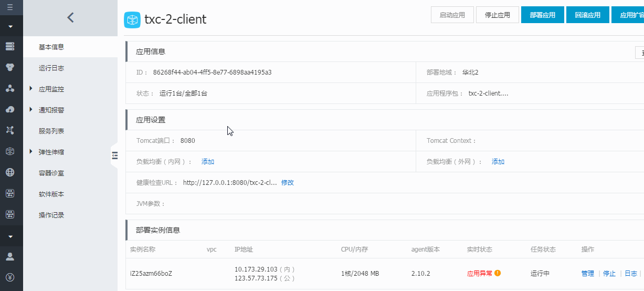Click the globe icon in dark sidebar
The image size is (644, 291).
coord(10,172)
